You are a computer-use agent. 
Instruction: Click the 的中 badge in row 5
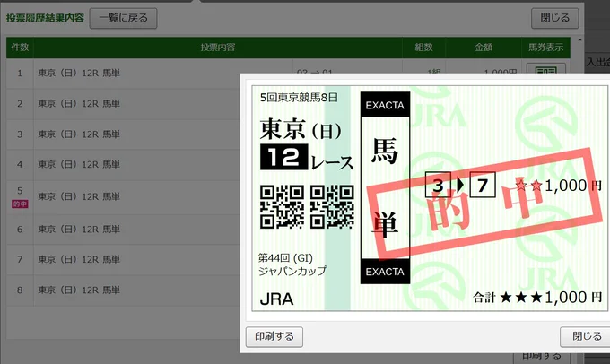tap(20, 204)
